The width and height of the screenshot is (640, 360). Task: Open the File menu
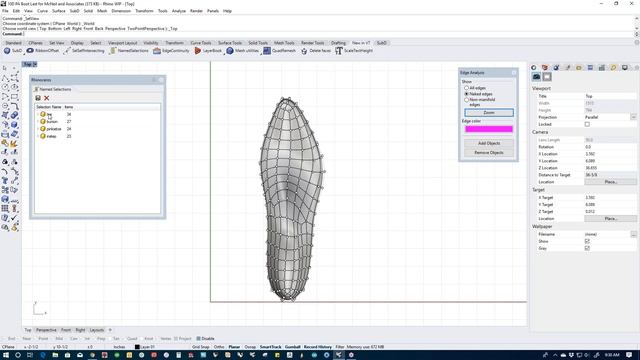5,11
